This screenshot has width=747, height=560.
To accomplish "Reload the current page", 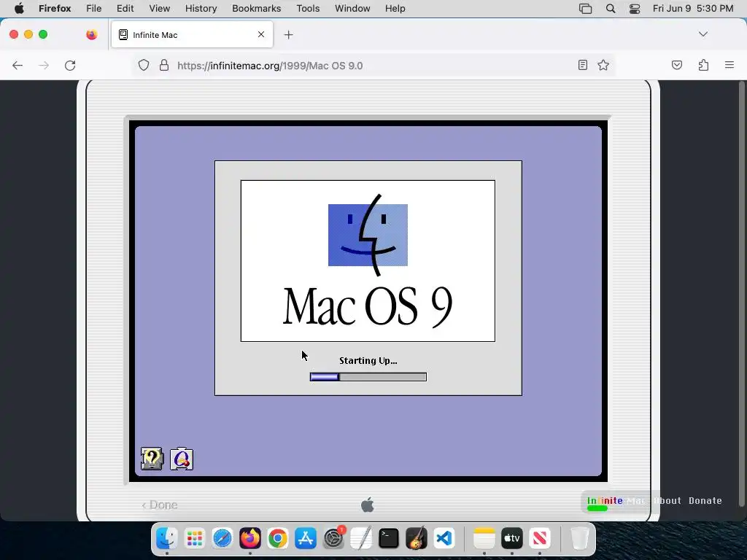I will [x=70, y=65].
